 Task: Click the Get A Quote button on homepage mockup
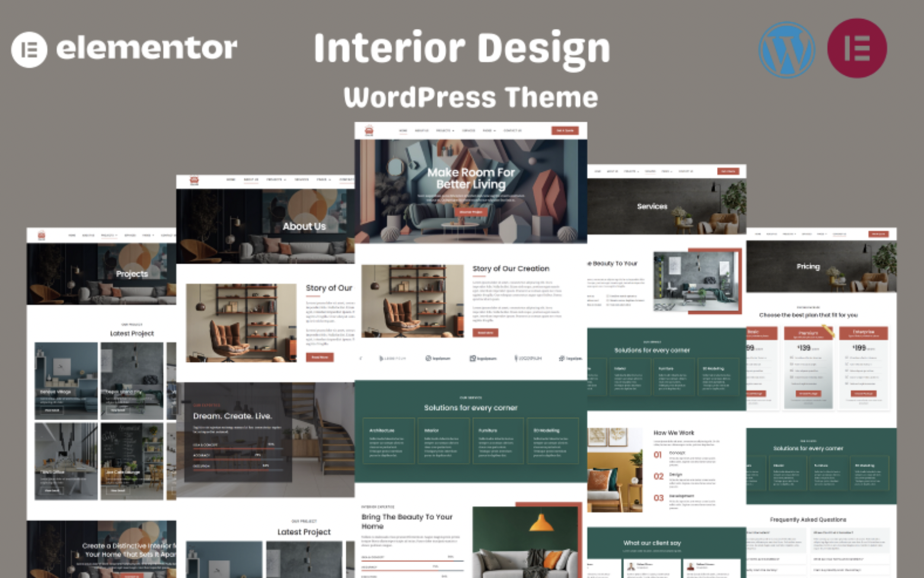click(565, 131)
